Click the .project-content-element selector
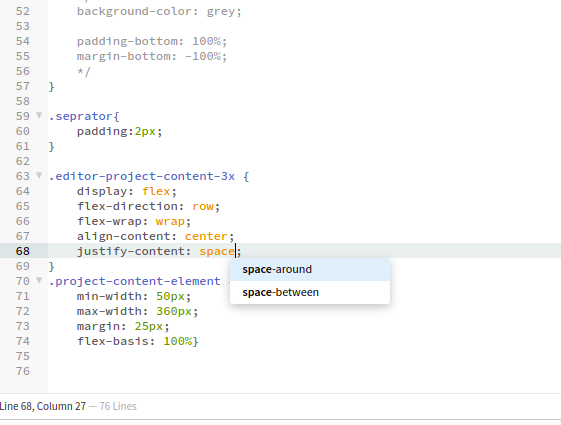The width and height of the screenshot is (561, 425). click(135, 281)
